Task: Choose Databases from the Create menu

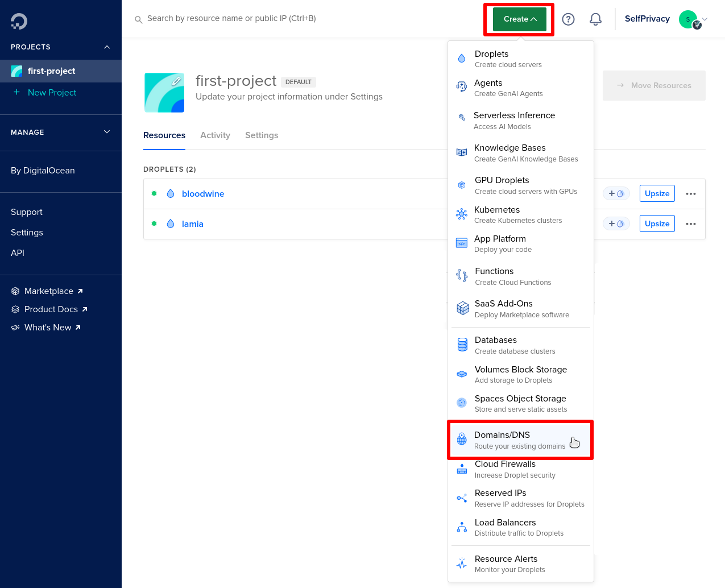Action: (x=521, y=345)
